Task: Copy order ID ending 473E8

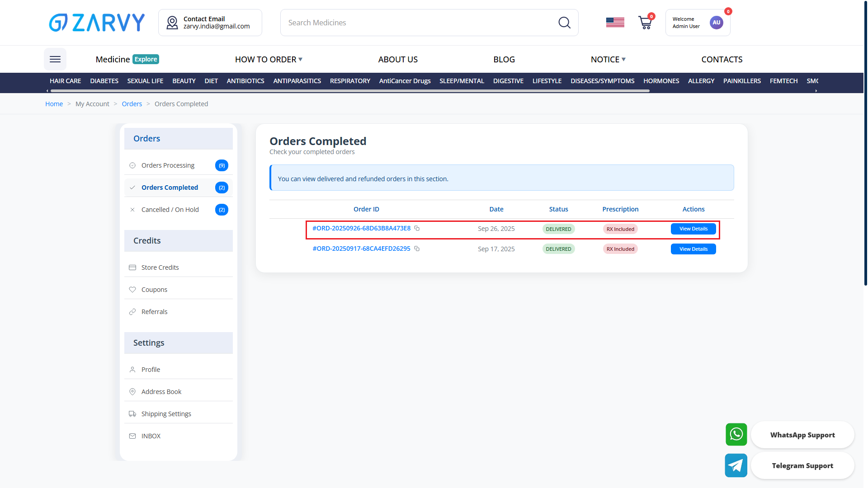Action: pos(417,229)
